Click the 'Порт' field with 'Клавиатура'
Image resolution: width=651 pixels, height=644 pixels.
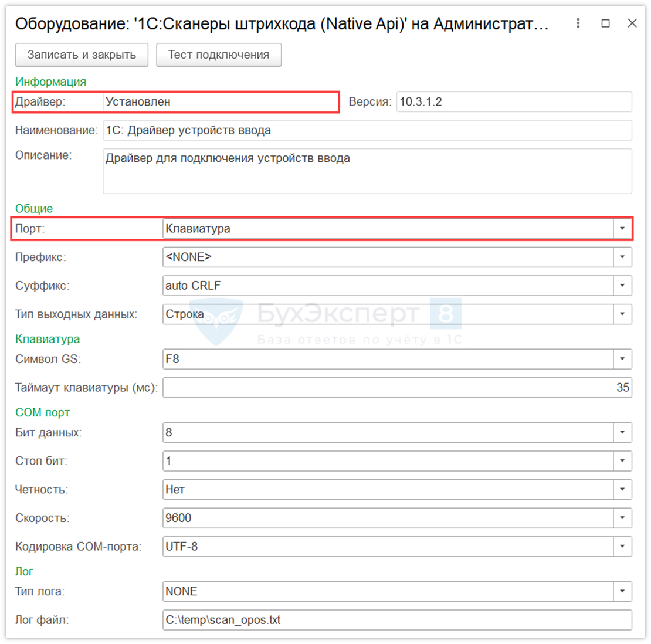(388, 228)
